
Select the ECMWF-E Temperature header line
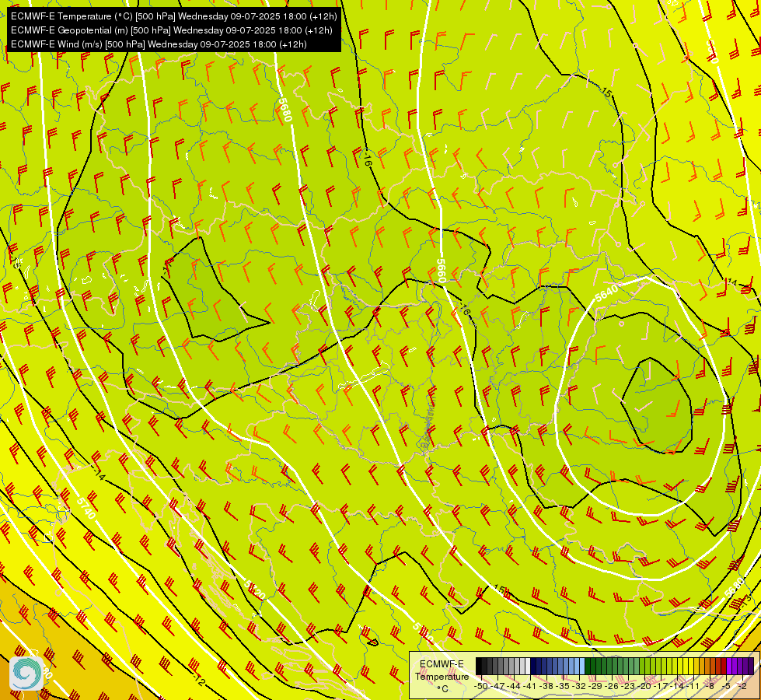[174, 16]
